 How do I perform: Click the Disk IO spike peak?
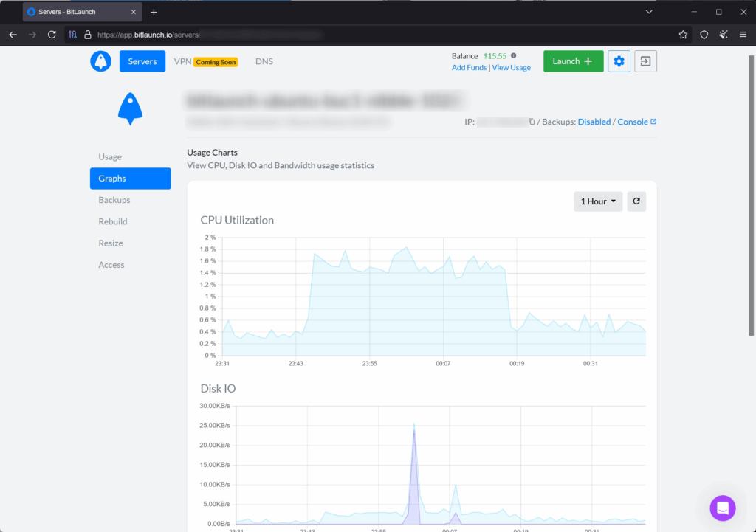click(x=413, y=425)
